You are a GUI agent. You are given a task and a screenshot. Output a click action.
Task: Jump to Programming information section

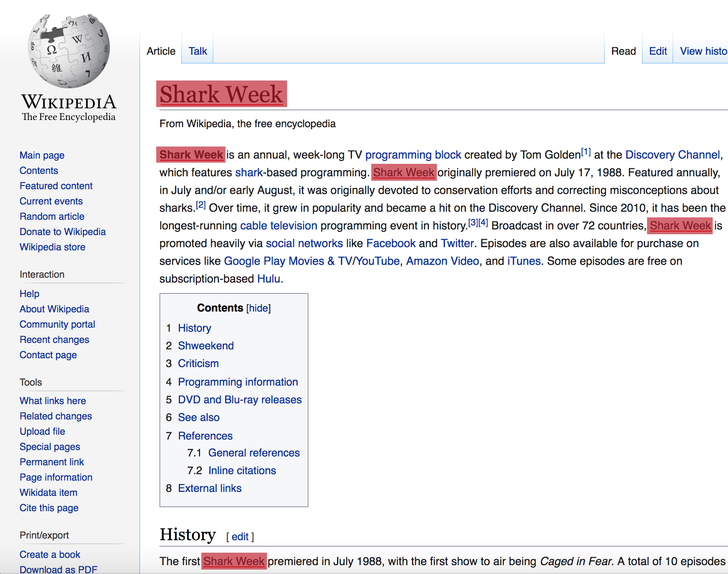(x=238, y=382)
